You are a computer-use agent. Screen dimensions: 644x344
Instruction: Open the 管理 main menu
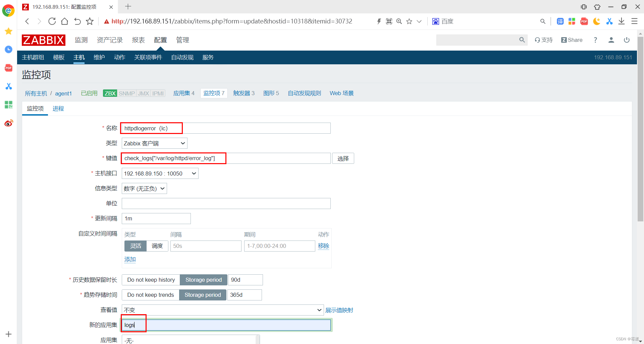point(183,40)
